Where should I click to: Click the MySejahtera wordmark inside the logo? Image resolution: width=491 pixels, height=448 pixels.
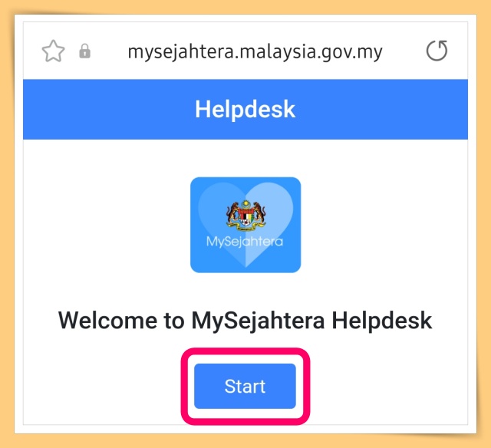pos(245,242)
